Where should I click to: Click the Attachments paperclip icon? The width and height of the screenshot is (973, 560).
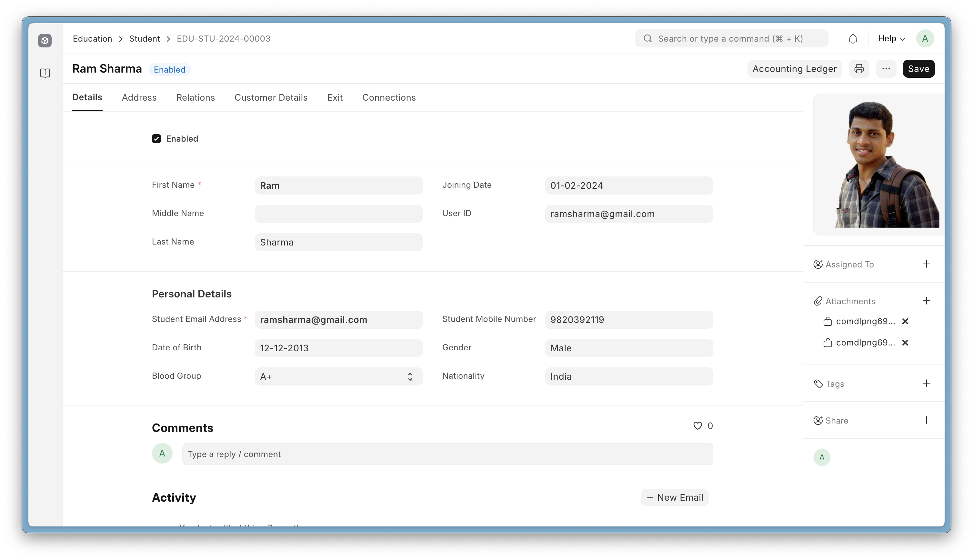tap(818, 301)
